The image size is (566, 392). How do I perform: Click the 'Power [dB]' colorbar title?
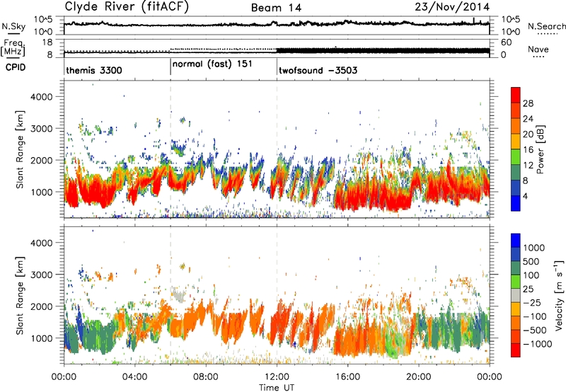click(x=540, y=149)
